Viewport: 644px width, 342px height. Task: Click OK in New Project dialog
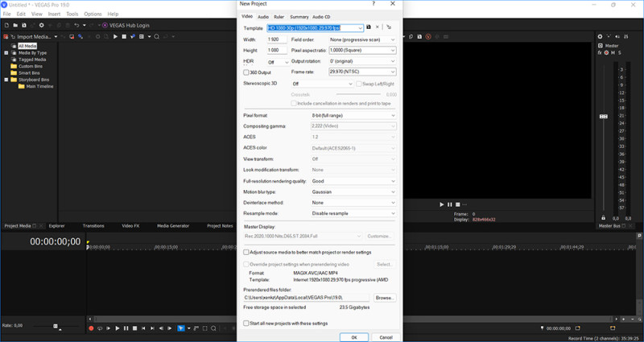[x=354, y=337]
